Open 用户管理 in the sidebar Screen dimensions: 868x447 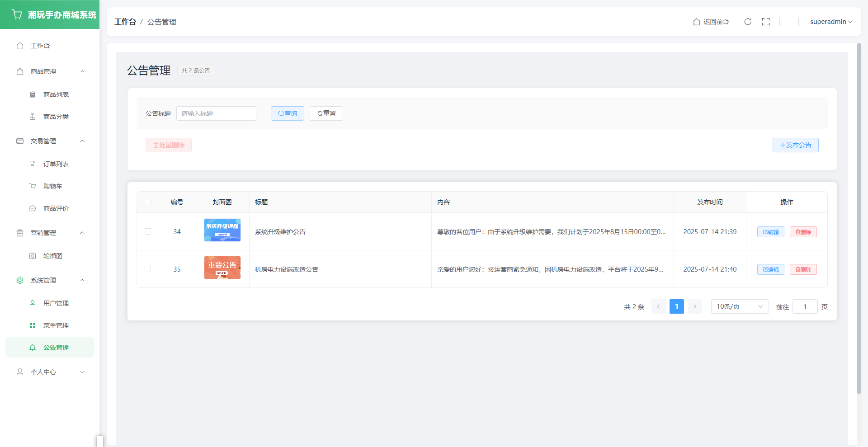[x=56, y=303]
